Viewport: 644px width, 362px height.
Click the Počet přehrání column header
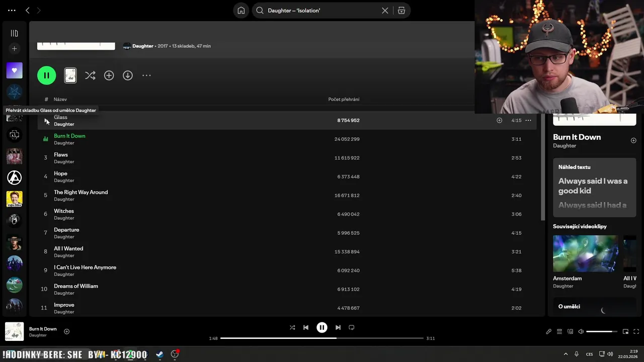(x=344, y=100)
